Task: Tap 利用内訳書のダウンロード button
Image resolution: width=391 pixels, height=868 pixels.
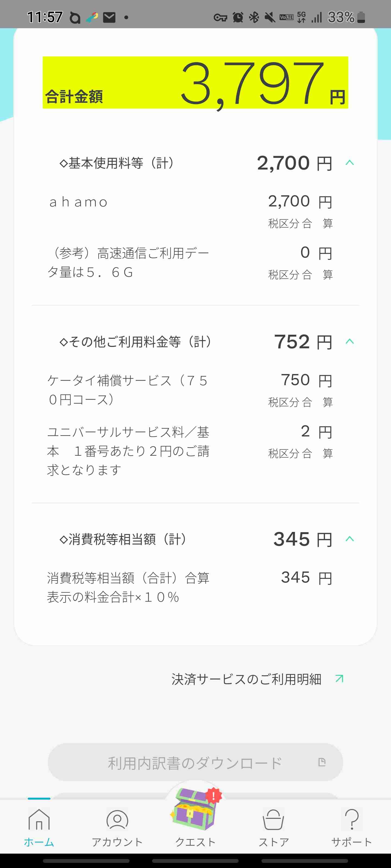Action: [x=195, y=762]
